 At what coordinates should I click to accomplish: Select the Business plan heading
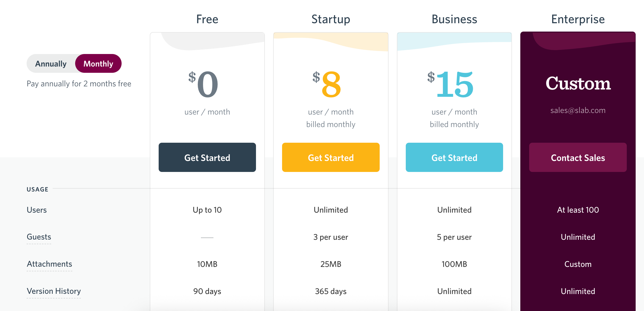point(454,19)
